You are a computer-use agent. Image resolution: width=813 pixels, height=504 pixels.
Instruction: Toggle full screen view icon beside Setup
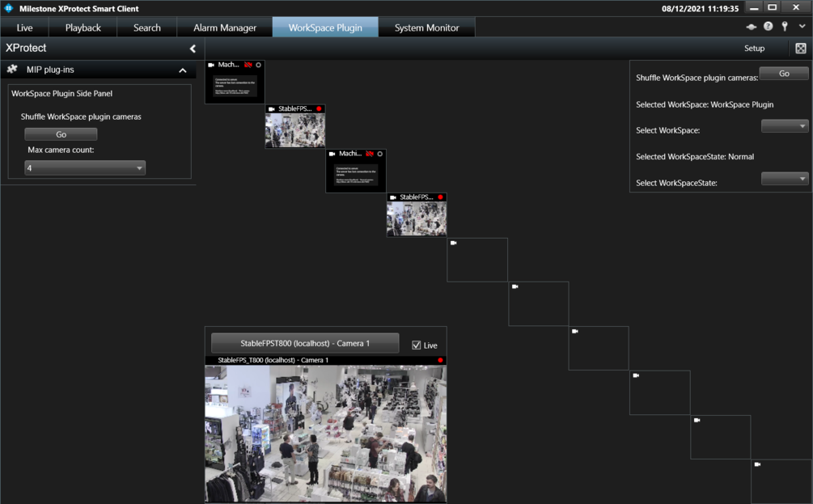click(800, 49)
